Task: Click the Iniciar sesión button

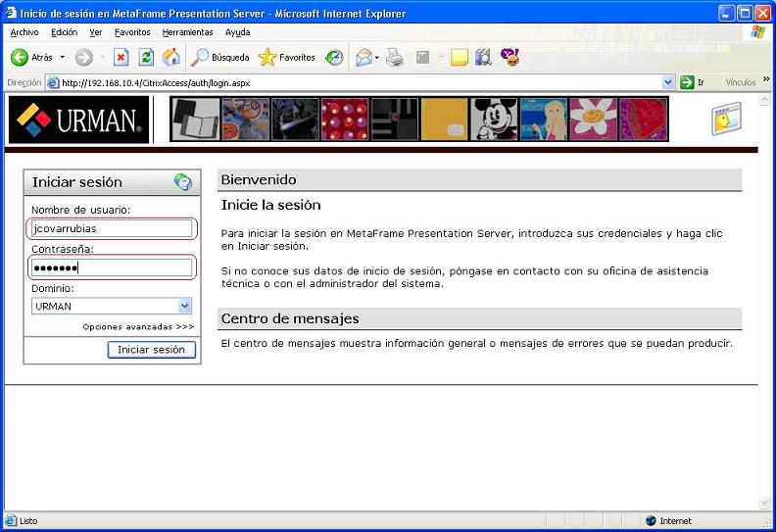Action: 151,350
